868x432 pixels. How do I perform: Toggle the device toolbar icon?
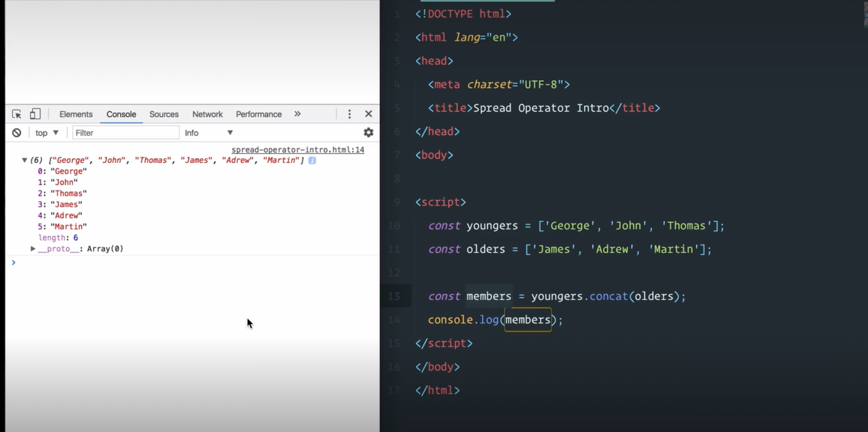pyautogui.click(x=35, y=114)
